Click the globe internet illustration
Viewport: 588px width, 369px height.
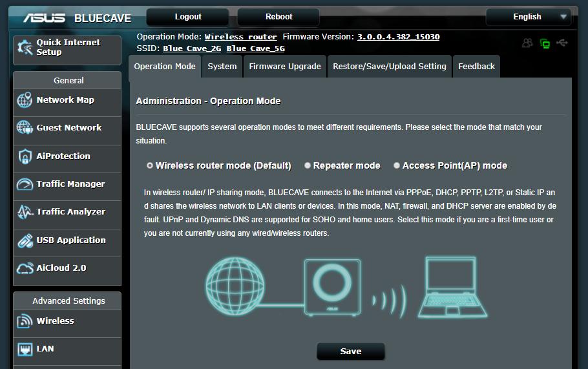pyautogui.click(x=235, y=286)
